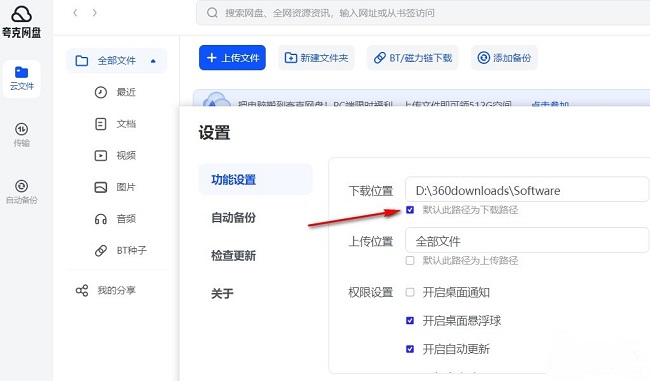Screen dimensions: 650x381
Task: Click the BT/磁力链下载 button
Action: (x=412, y=58)
